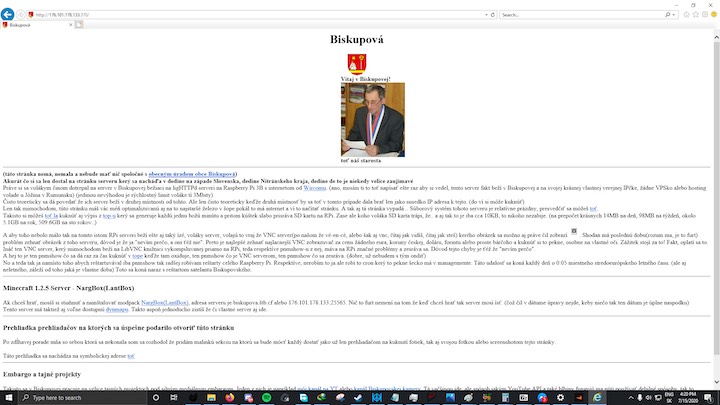Screen dimensions: 720x405
Task: Open Spotify from the taskbar
Action: (x=266, y=398)
